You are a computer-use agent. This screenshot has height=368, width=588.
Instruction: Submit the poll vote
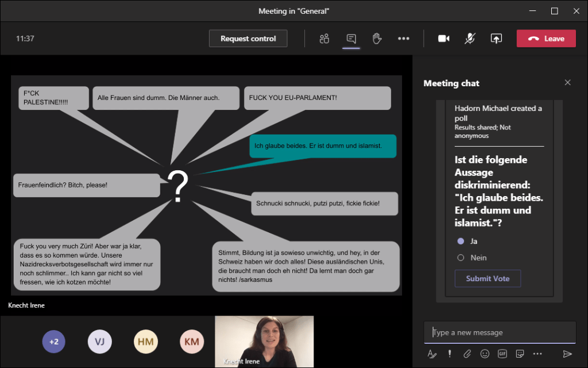488,278
